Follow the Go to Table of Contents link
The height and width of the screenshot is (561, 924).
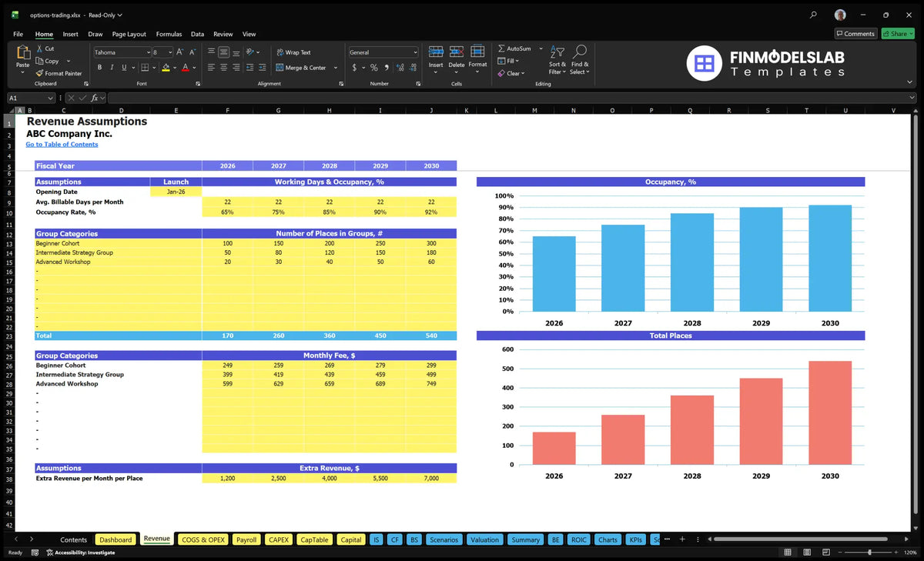62,144
